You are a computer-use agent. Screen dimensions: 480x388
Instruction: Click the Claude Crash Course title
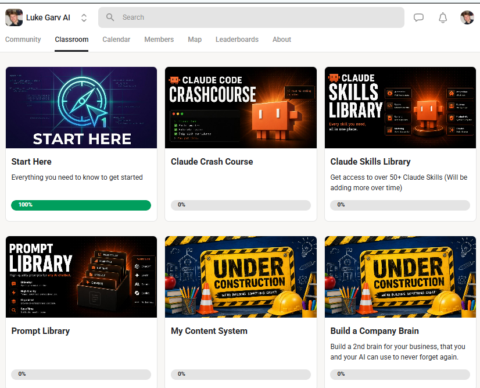[212, 162]
